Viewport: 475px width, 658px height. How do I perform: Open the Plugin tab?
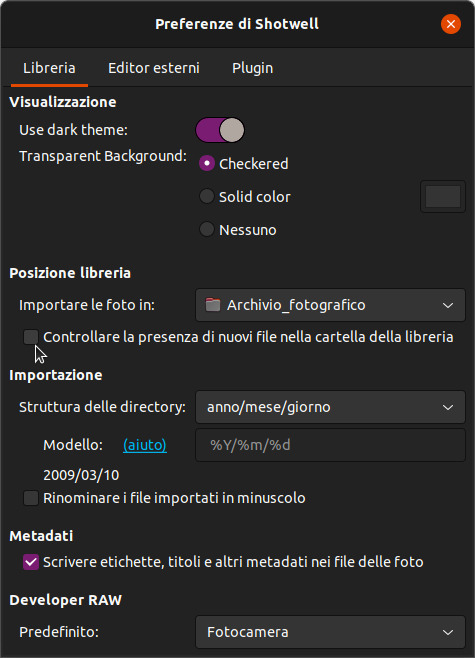click(253, 68)
